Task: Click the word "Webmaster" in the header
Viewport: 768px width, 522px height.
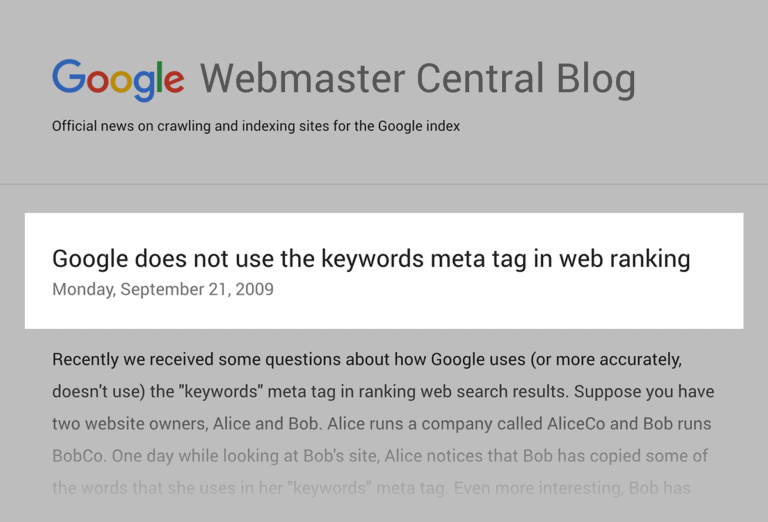Action: pos(303,79)
